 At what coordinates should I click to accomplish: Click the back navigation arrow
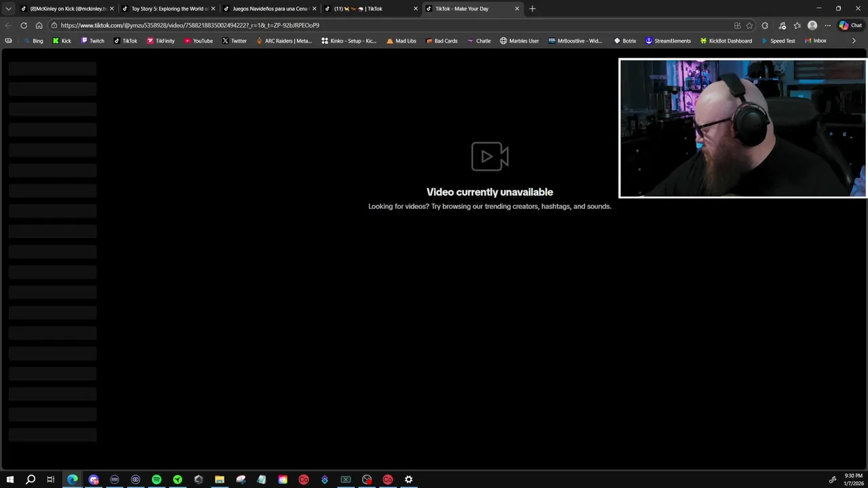[x=8, y=25]
